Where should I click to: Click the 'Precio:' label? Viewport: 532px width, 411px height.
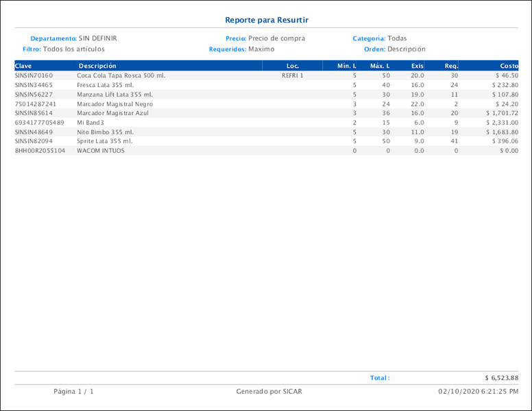point(236,38)
